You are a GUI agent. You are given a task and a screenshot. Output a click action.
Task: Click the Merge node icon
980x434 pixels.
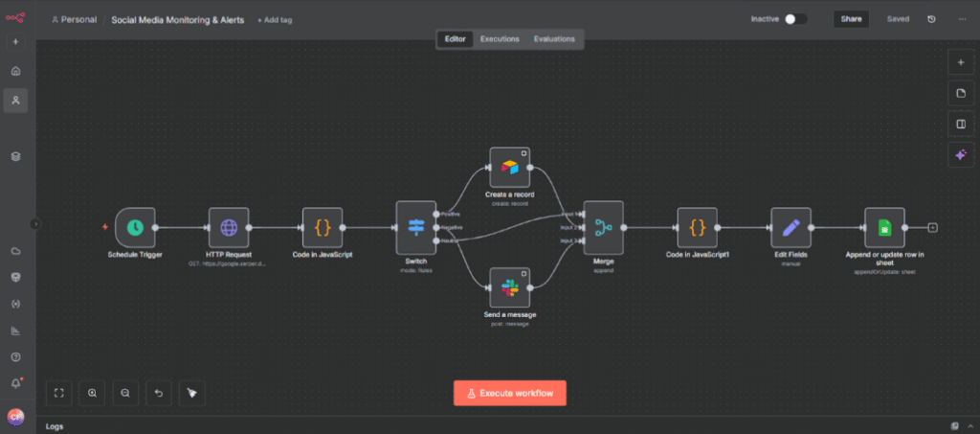coord(603,227)
